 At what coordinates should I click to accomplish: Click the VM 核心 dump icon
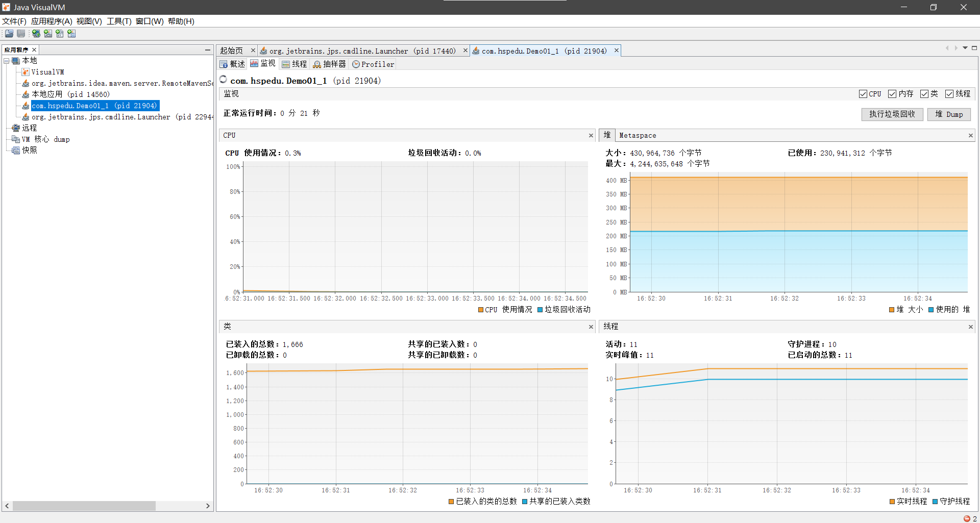pos(16,139)
